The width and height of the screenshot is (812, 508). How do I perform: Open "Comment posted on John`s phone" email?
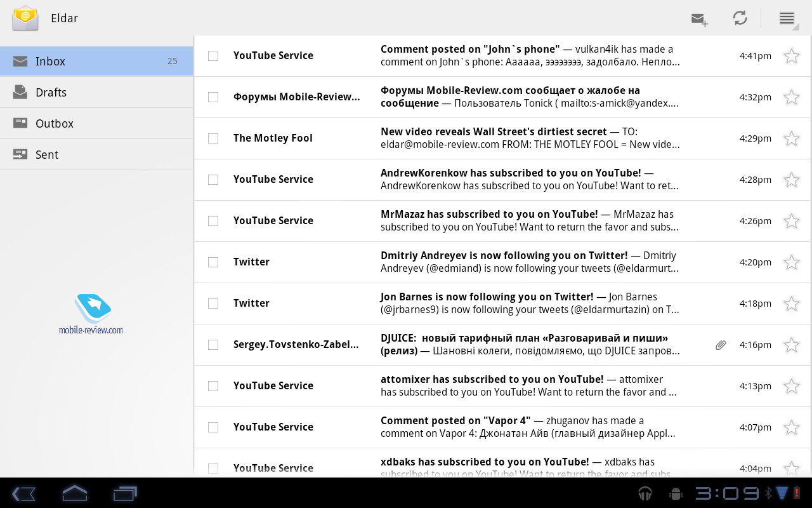502,56
